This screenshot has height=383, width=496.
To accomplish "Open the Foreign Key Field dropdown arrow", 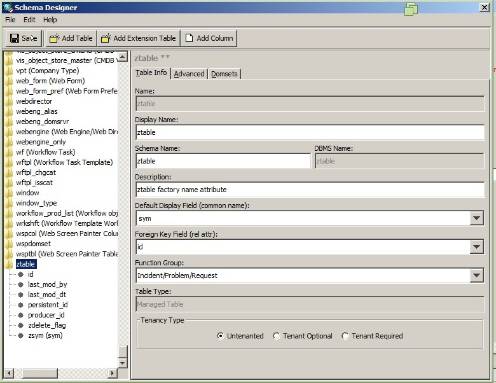I will click(477, 247).
